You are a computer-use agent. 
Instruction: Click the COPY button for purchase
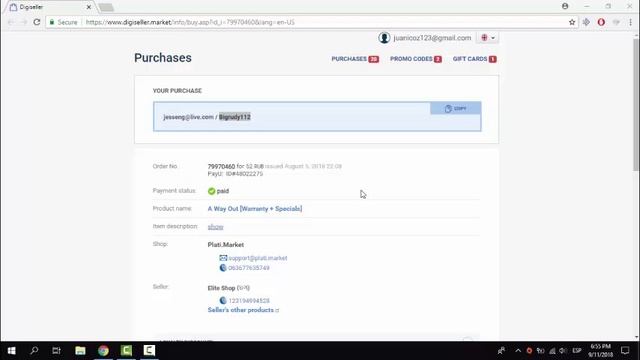(456, 108)
